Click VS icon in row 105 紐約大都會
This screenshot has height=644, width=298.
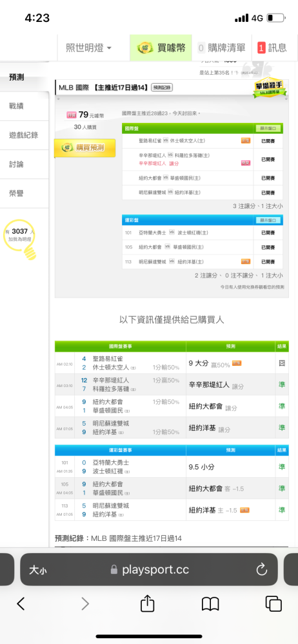[168, 247]
